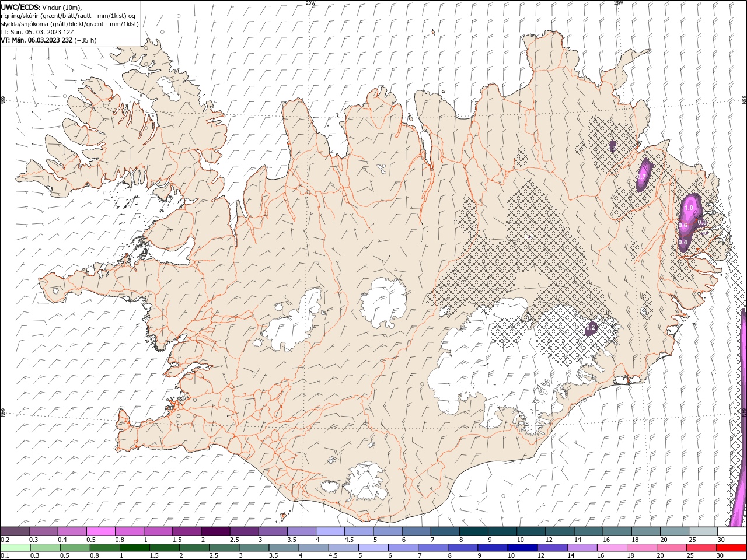The height and width of the screenshot is (560, 747).
Task: Select the palest green 0.1 swatch in bottom legend row
Action: 15,548
